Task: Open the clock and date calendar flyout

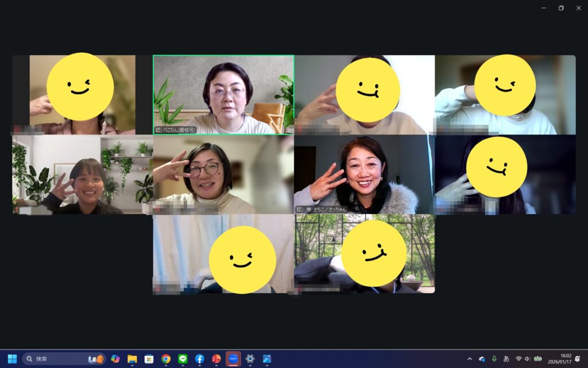Action: [560, 359]
